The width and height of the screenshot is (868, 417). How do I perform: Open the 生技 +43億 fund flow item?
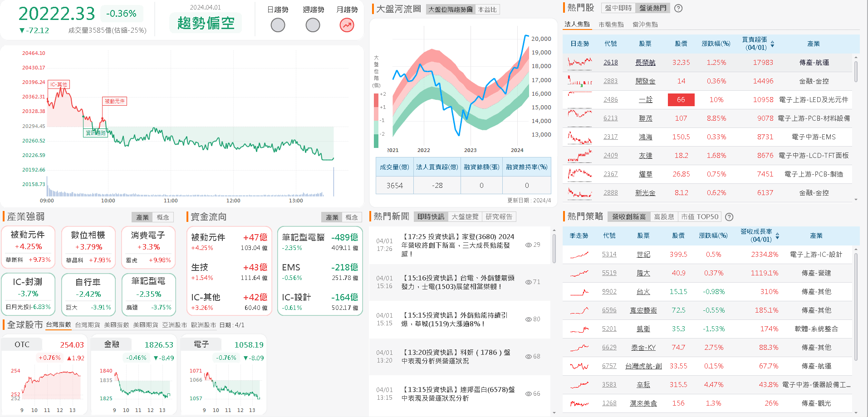point(229,272)
